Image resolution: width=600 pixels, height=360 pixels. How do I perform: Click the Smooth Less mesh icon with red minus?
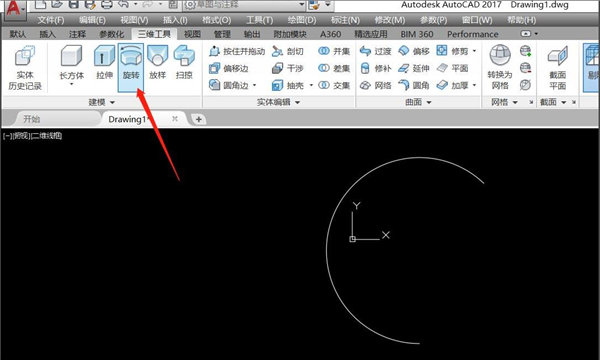coord(525,68)
